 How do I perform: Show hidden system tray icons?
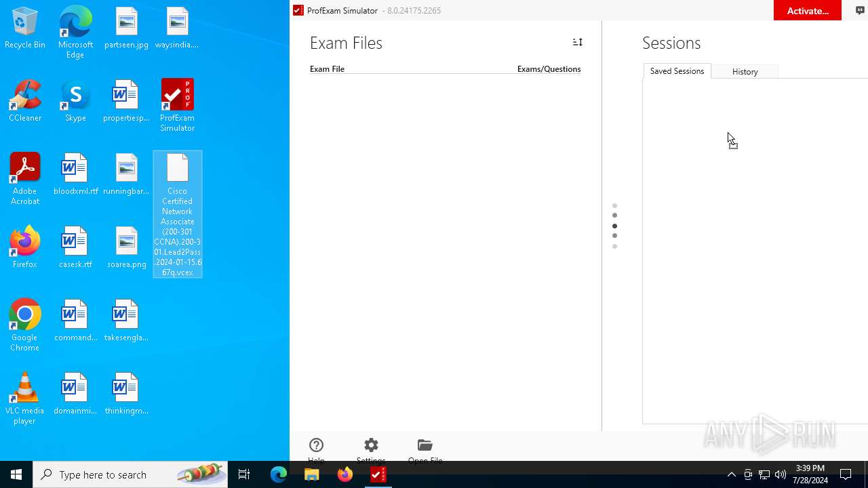click(x=731, y=474)
